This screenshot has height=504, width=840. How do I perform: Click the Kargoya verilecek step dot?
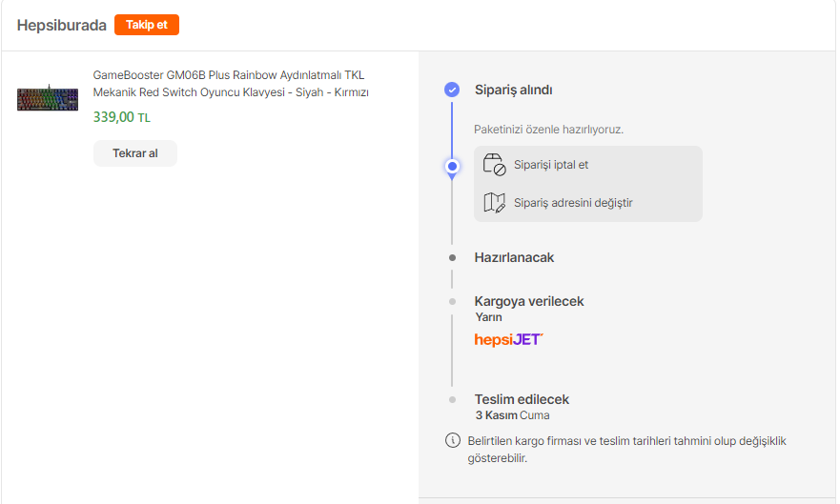tap(452, 301)
